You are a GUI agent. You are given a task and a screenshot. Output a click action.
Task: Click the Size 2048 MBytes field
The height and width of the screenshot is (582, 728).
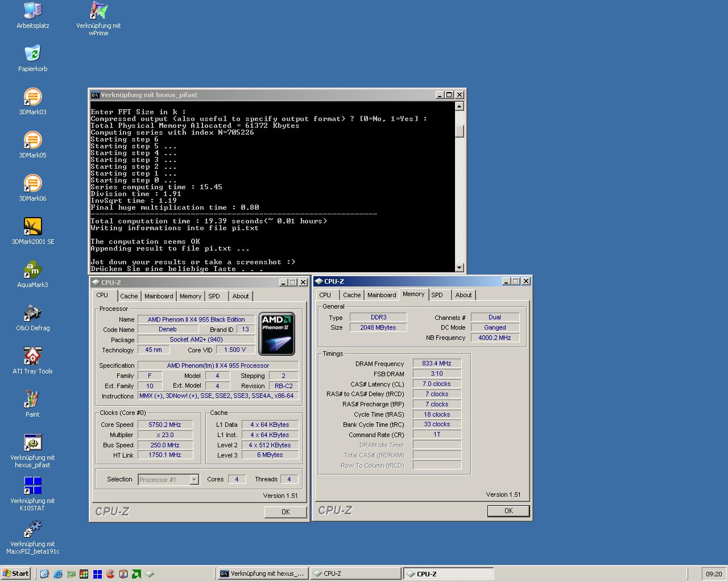coord(378,327)
